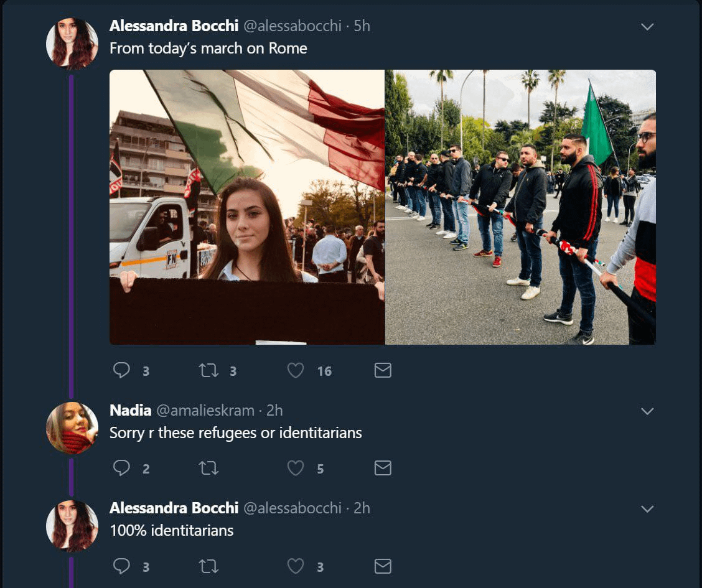Enlarge the photo of men lined up on the street
Screen dimensions: 702x588
click(520, 207)
